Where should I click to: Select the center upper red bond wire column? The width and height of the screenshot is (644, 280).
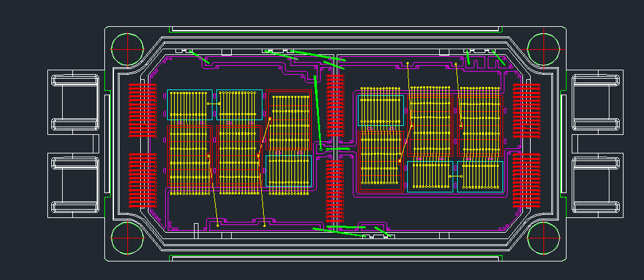tap(335, 104)
